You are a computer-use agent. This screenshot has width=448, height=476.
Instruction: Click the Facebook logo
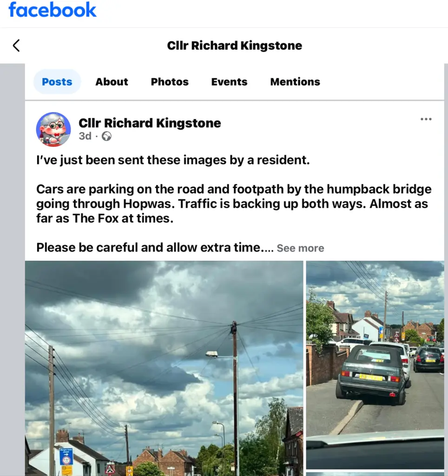pos(53,10)
